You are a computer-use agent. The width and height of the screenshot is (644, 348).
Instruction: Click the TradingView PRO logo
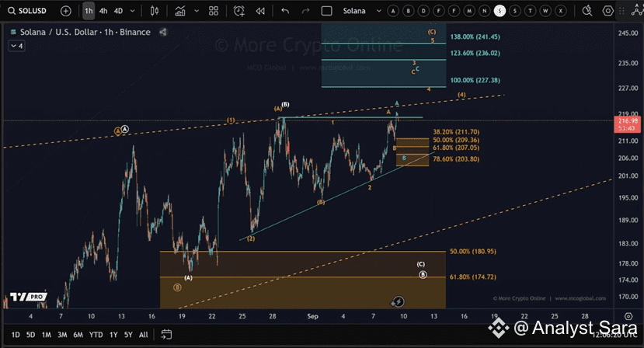[x=28, y=297]
